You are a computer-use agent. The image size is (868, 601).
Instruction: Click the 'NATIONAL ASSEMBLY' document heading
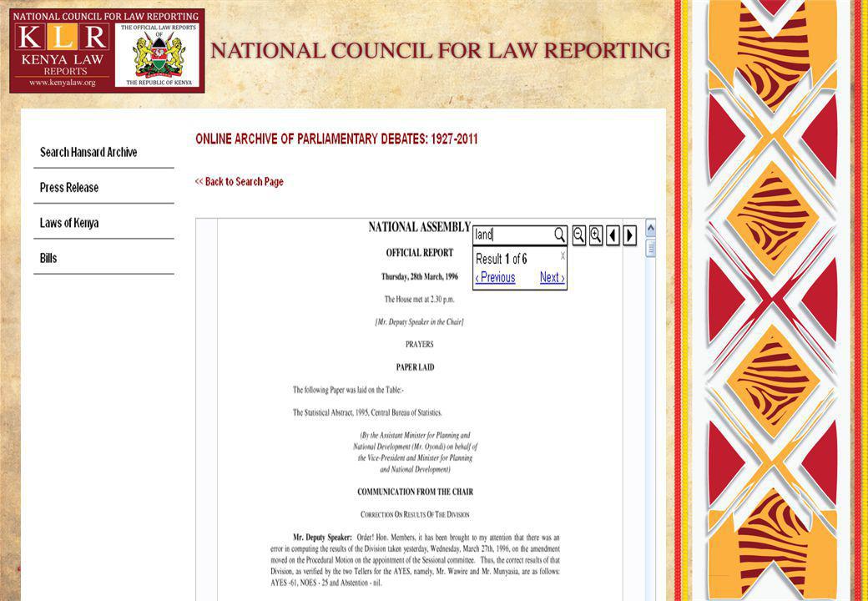[419, 227]
